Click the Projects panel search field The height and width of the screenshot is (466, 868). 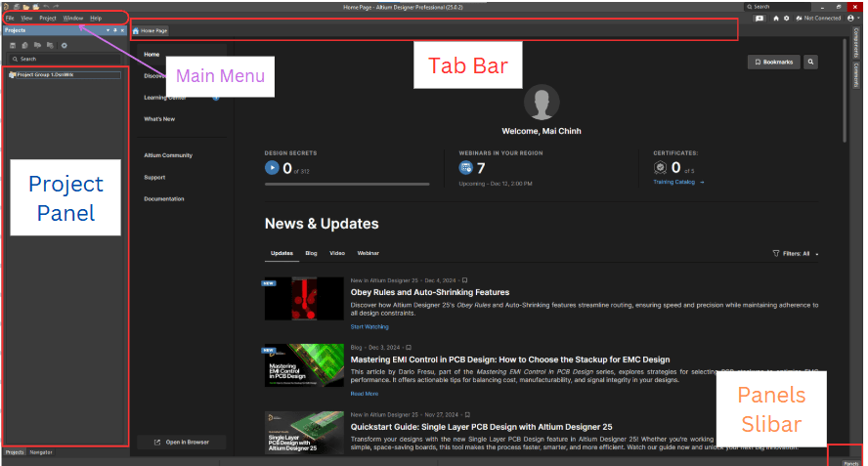click(x=66, y=59)
